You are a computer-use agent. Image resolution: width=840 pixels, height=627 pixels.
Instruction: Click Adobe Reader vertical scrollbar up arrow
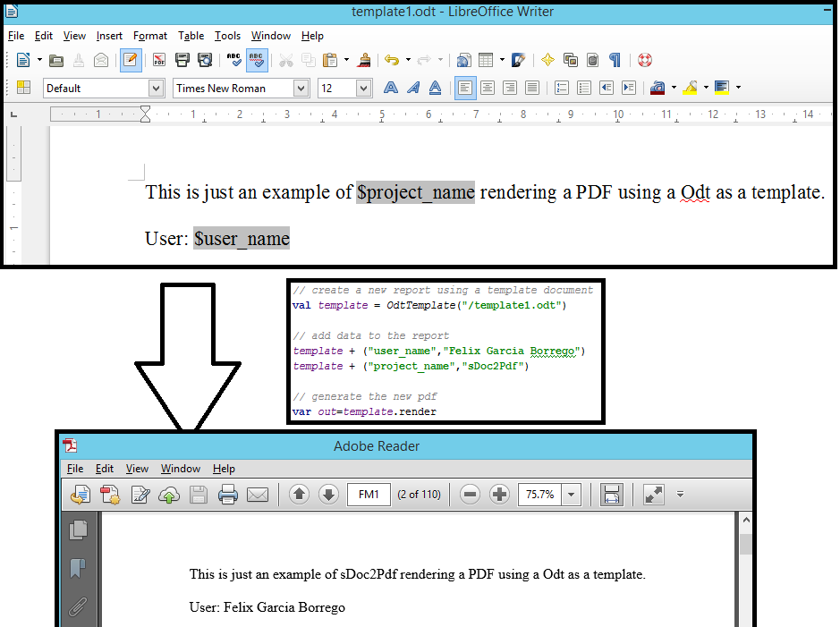(746, 520)
